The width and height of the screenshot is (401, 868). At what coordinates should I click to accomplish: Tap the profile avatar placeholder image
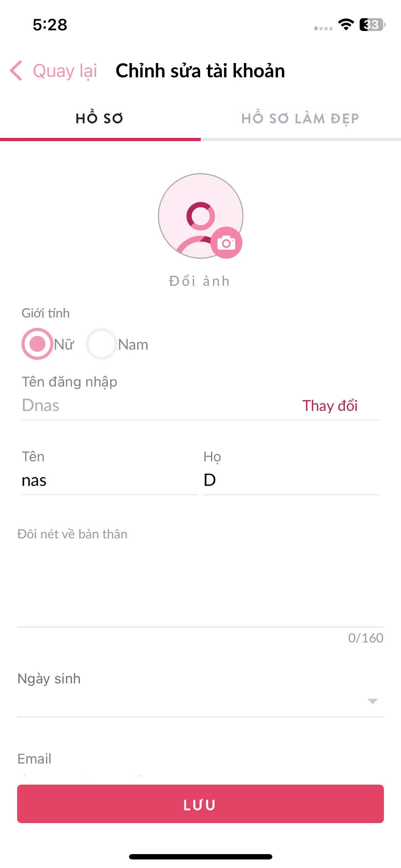(x=201, y=216)
